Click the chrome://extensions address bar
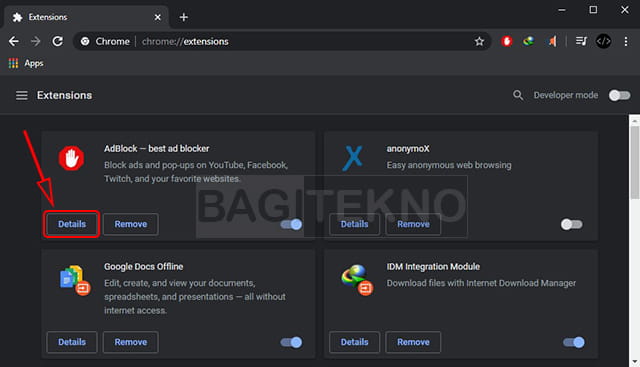640x367 pixels. point(282,41)
